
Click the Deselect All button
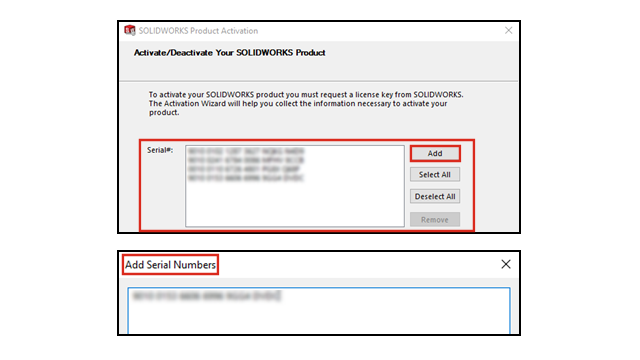(435, 196)
